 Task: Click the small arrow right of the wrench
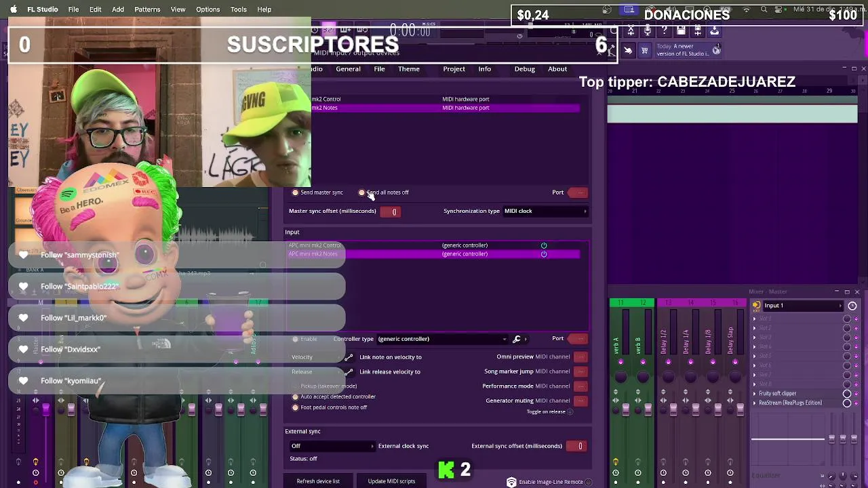click(x=526, y=339)
